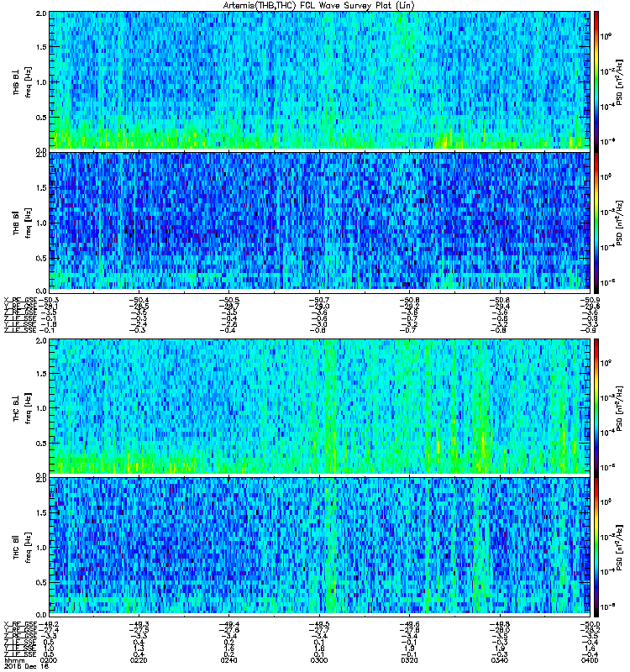
Task: Click the X_RE_GSE value -50.5
Action: [x=229, y=300]
